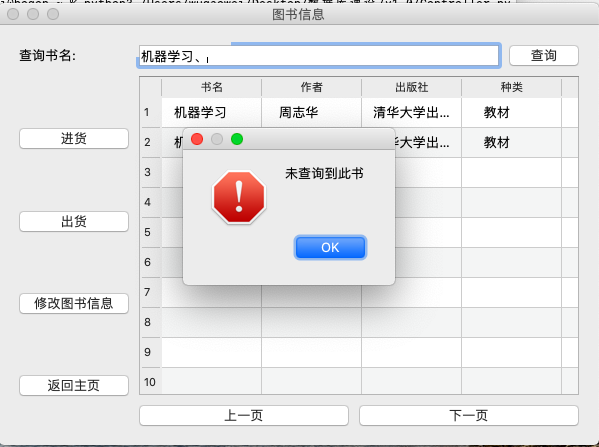The height and width of the screenshot is (447, 599).
Task: Select the 周志华 author cell
Action: tap(312, 112)
